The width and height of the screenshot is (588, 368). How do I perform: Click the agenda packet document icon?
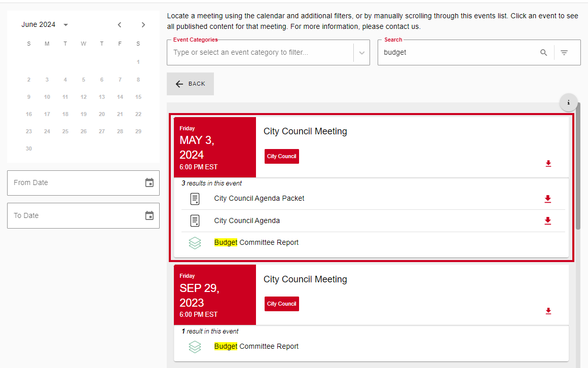click(x=195, y=199)
